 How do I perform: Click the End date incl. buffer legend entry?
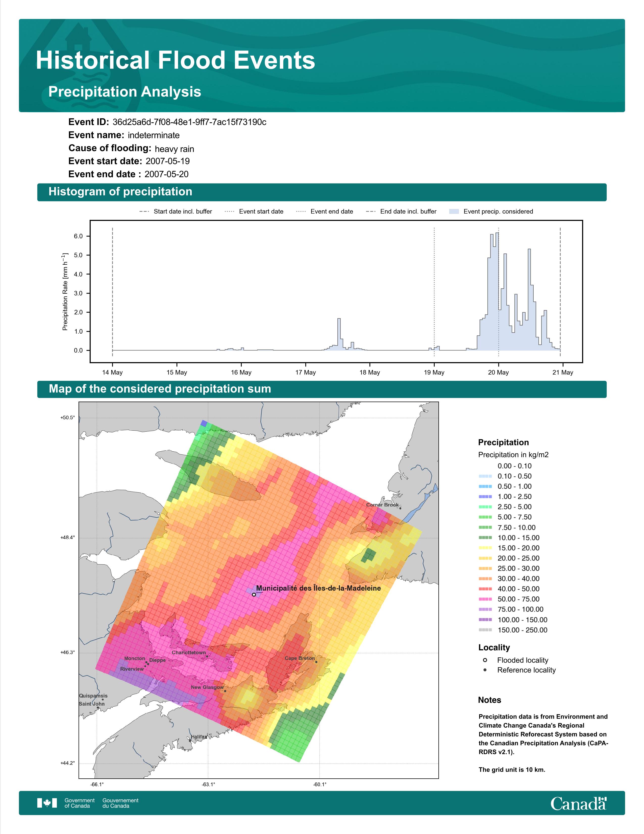pyautogui.click(x=401, y=212)
